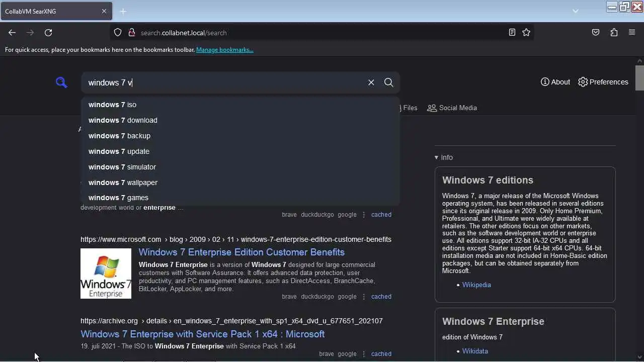Bookmark this page with star

(526, 33)
